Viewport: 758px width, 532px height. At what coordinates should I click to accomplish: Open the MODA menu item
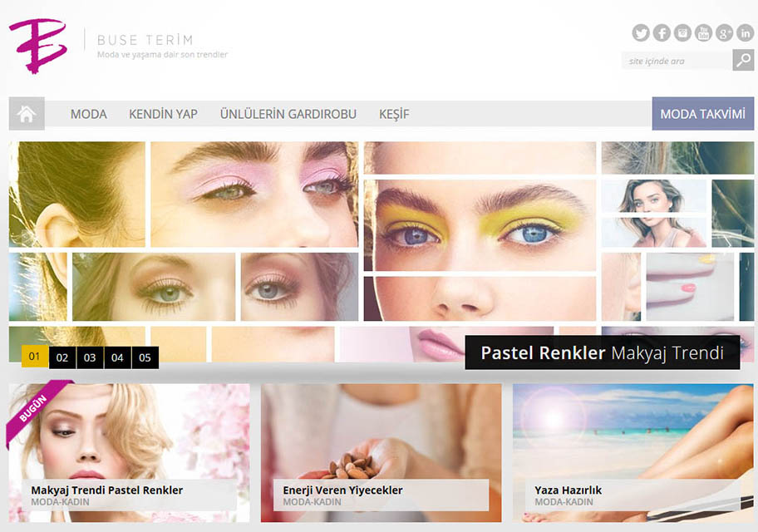coord(88,114)
